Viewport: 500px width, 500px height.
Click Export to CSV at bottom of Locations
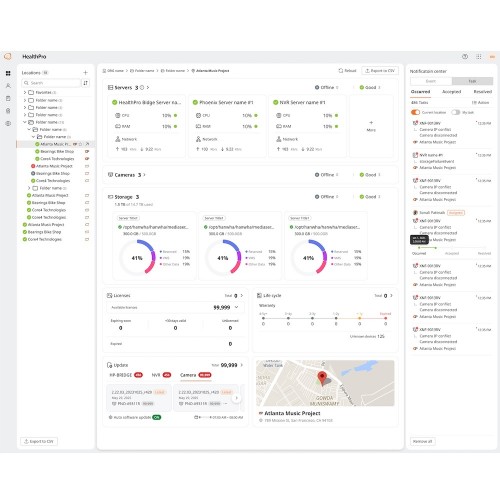click(x=39, y=441)
